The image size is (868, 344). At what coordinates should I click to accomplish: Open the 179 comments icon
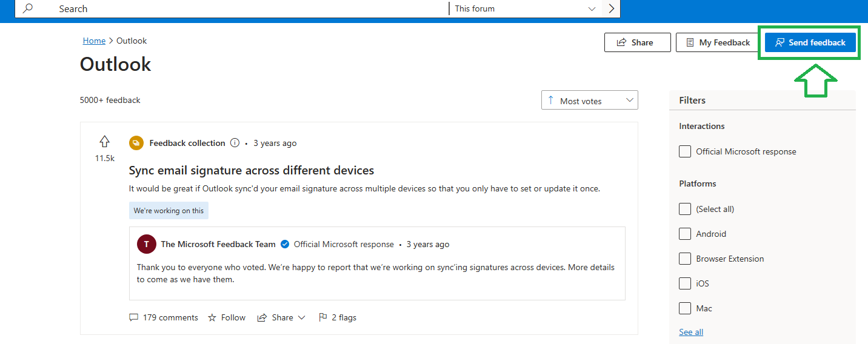[x=133, y=317]
